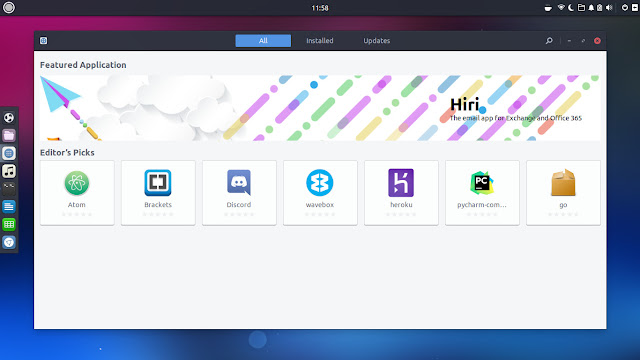
Task: Open the Raven sidebar toggle at panel end
Action: [x=635, y=8]
